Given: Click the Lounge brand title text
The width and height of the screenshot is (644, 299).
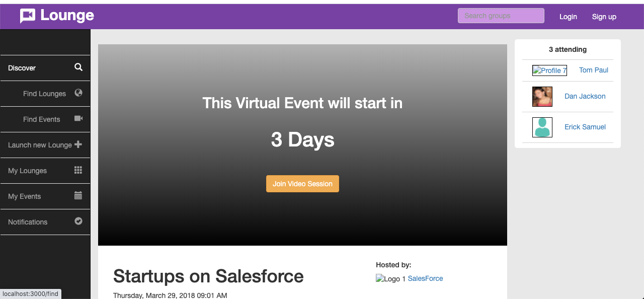Looking at the screenshot, I should point(67,16).
